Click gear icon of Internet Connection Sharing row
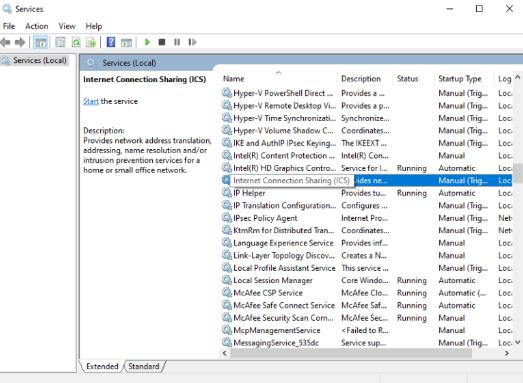The width and height of the screenshot is (523, 383). (x=226, y=180)
